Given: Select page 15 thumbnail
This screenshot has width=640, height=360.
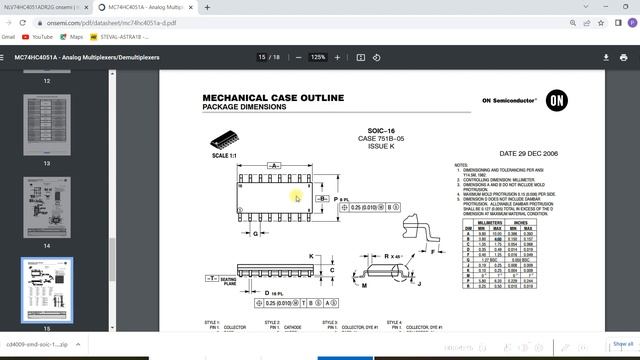Looking at the screenshot, I should 47,290.
